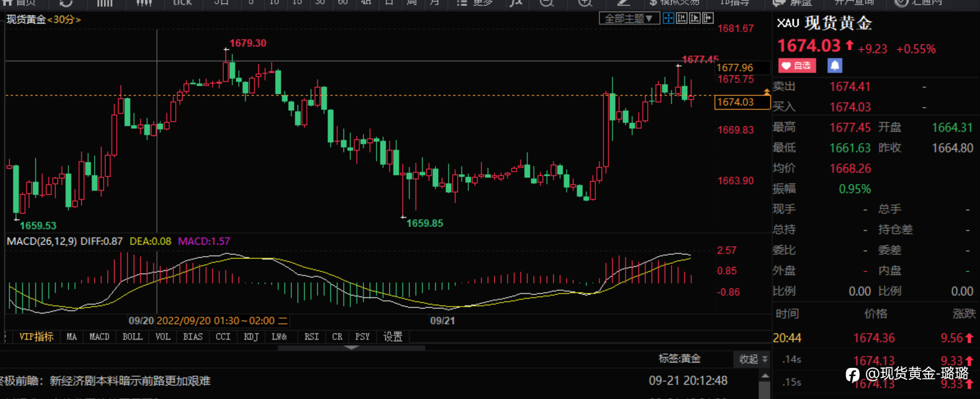Switch to the RSI indicator tab
This screenshot has height=399, width=980.
(311, 337)
